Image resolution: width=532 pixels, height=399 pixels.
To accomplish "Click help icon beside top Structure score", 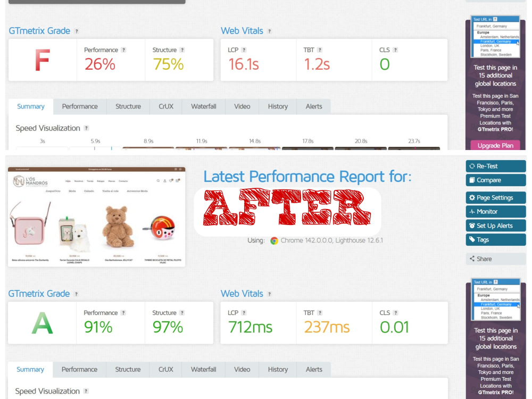I will 182,50.
